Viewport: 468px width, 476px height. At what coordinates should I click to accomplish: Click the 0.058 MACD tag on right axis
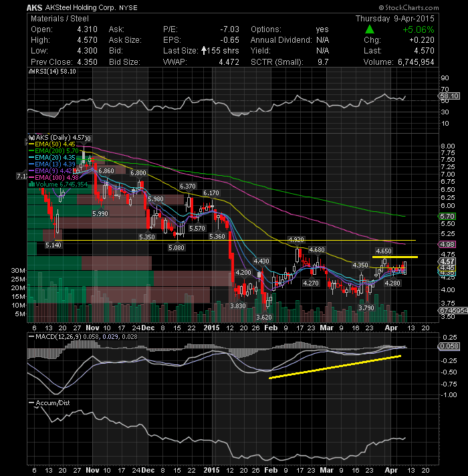click(x=449, y=346)
